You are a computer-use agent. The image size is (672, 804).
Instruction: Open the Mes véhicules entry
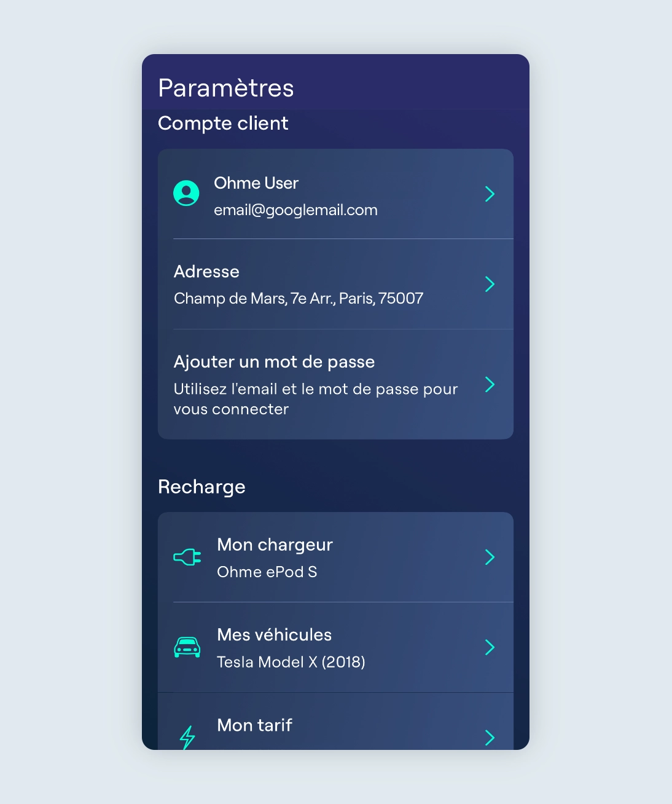point(274,635)
